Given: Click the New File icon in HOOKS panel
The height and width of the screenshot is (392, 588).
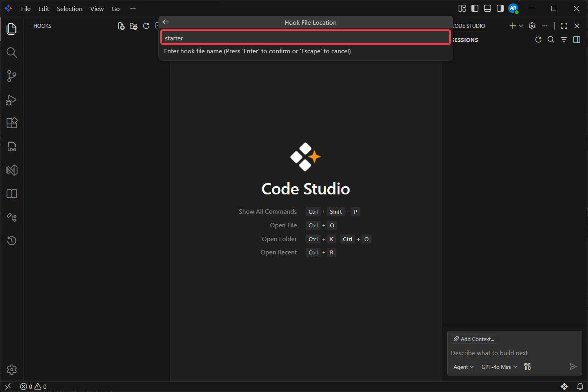Looking at the screenshot, I should [x=121, y=26].
